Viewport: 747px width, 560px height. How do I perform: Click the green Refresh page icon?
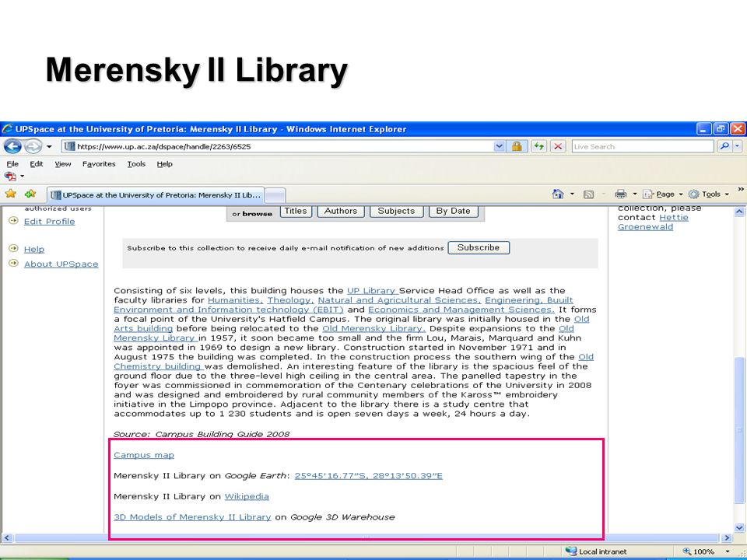pos(538,147)
